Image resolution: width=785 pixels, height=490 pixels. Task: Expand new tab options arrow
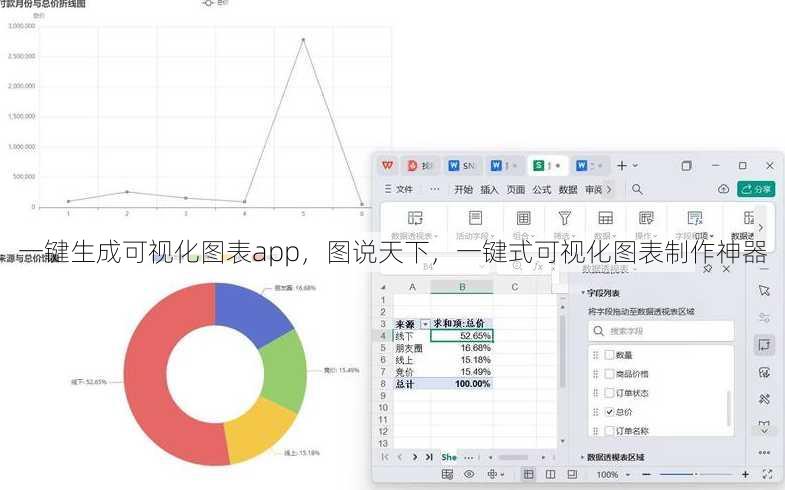coord(635,166)
